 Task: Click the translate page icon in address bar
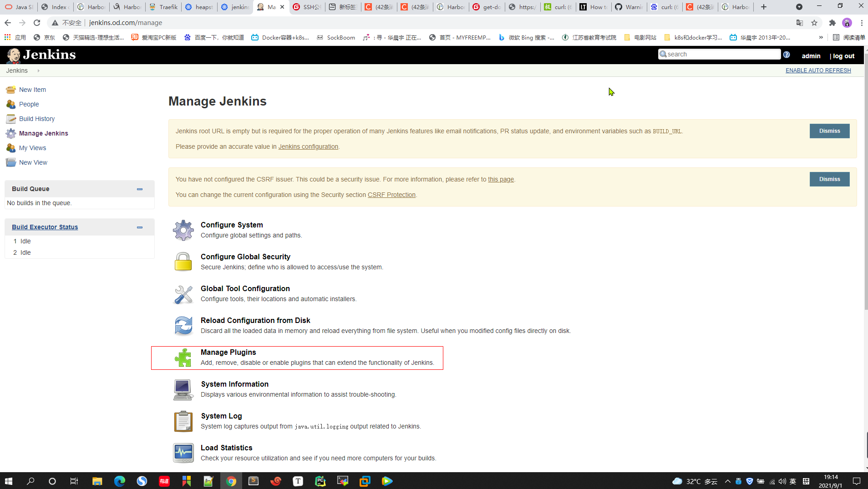[x=800, y=23]
